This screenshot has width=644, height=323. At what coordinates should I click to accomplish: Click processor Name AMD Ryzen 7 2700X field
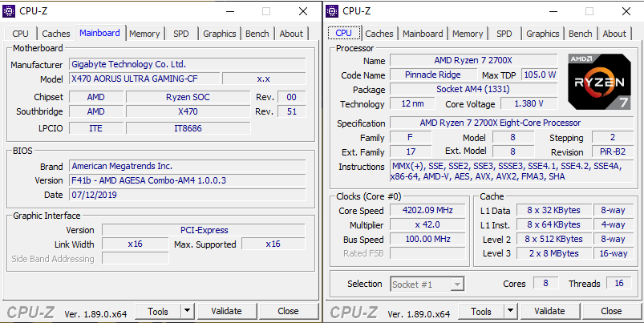(x=473, y=60)
